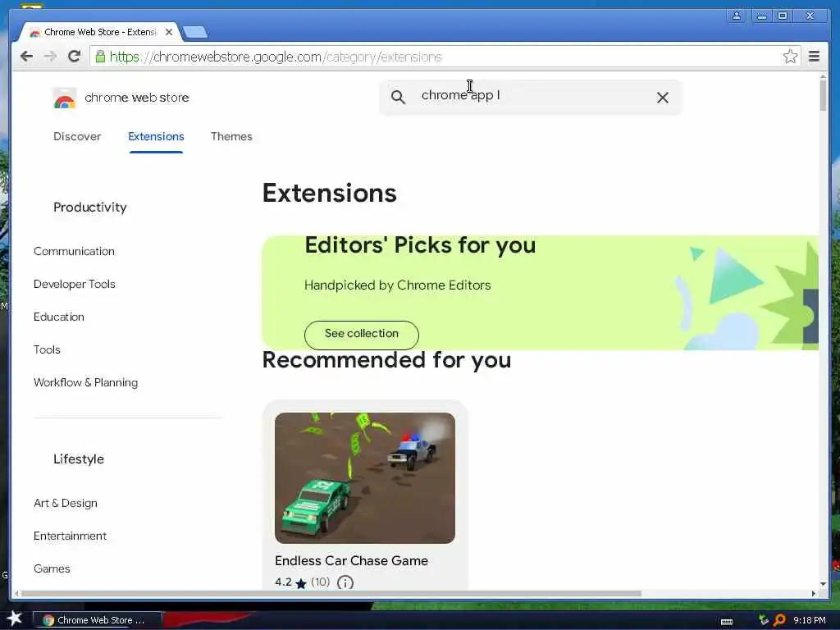Screen dimensions: 840x630
Task: Click the scroll right arrow
Action: (814, 594)
